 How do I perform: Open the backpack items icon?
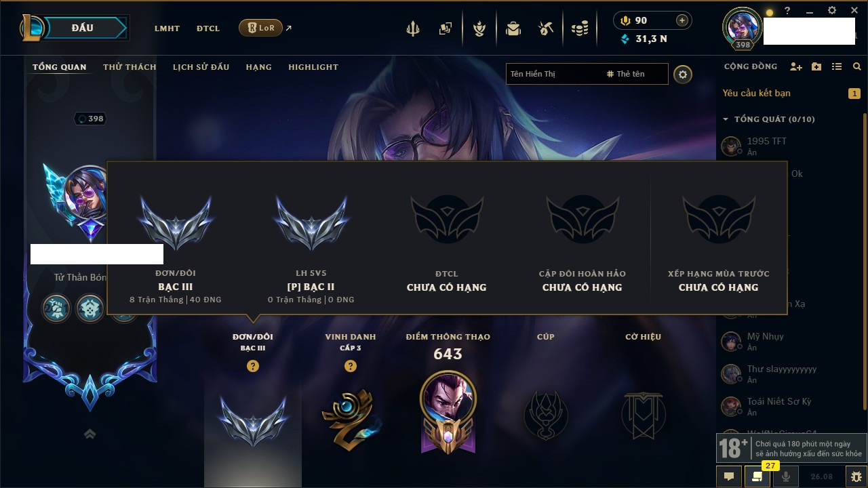(x=513, y=28)
